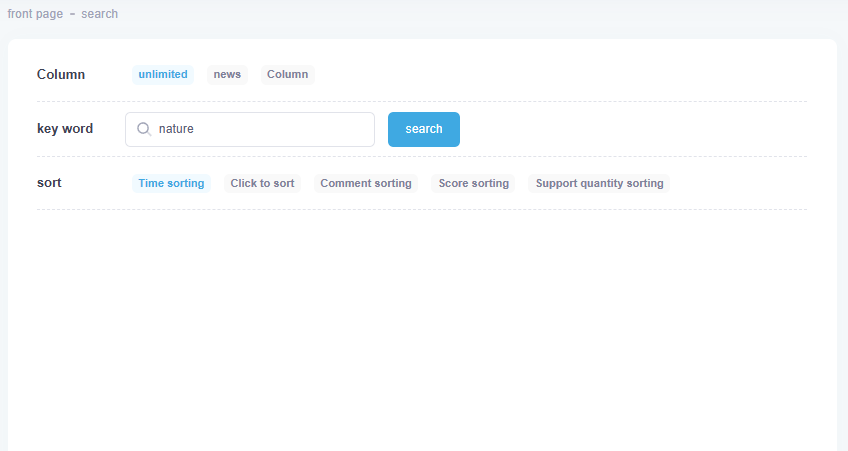Click the key word row label
The image size is (848, 451).
(x=65, y=129)
